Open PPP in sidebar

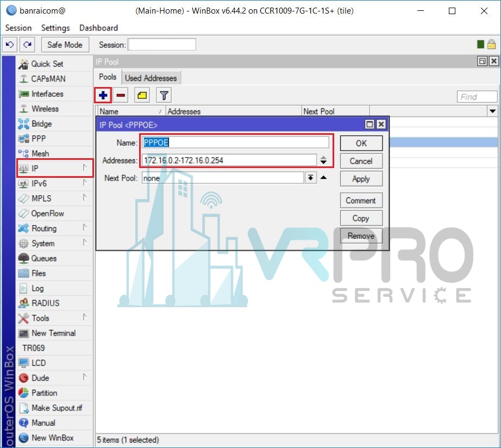pos(54,139)
